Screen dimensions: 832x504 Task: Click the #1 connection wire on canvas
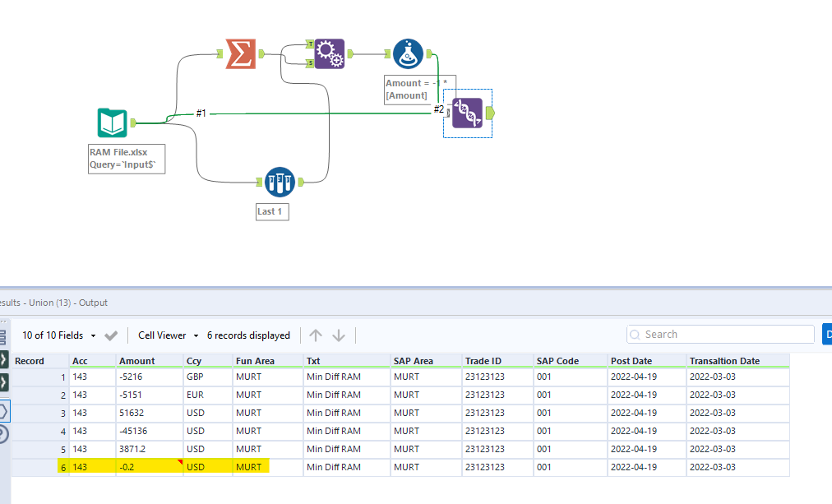point(201,113)
